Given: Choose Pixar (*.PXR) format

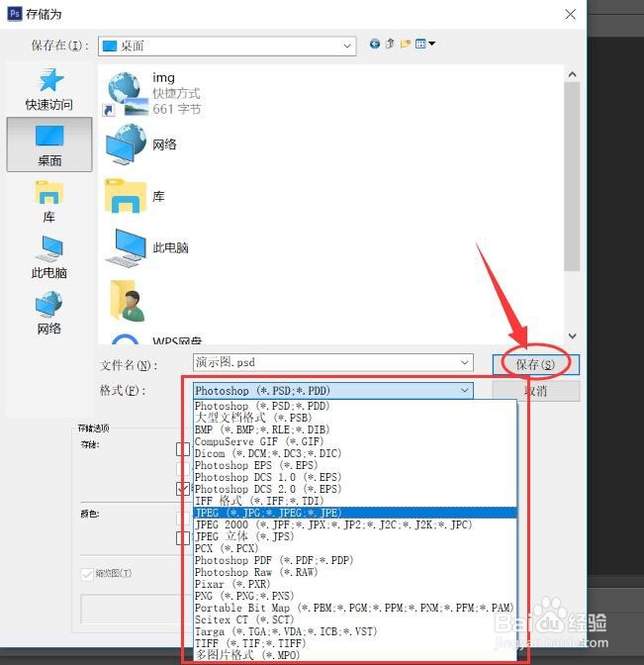Looking at the screenshot, I should pyautogui.click(x=355, y=584).
